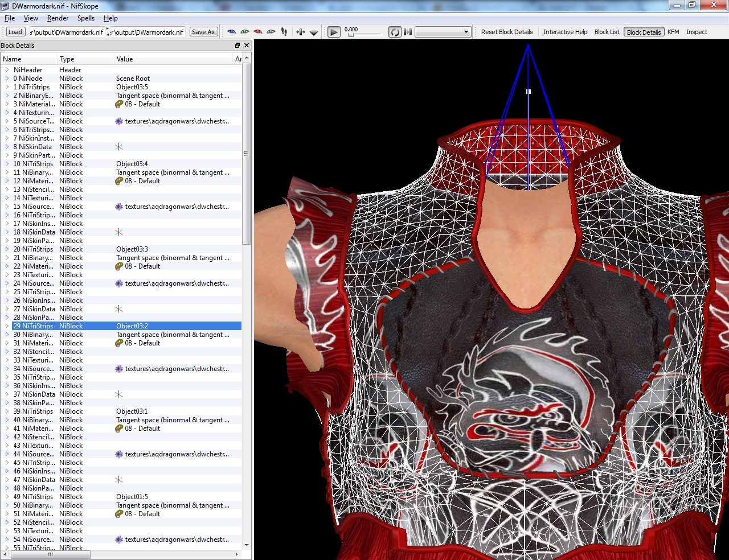This screenshot has width=729, height=560.
Task: Click the Flip view icon
Action: pos(301,32)
